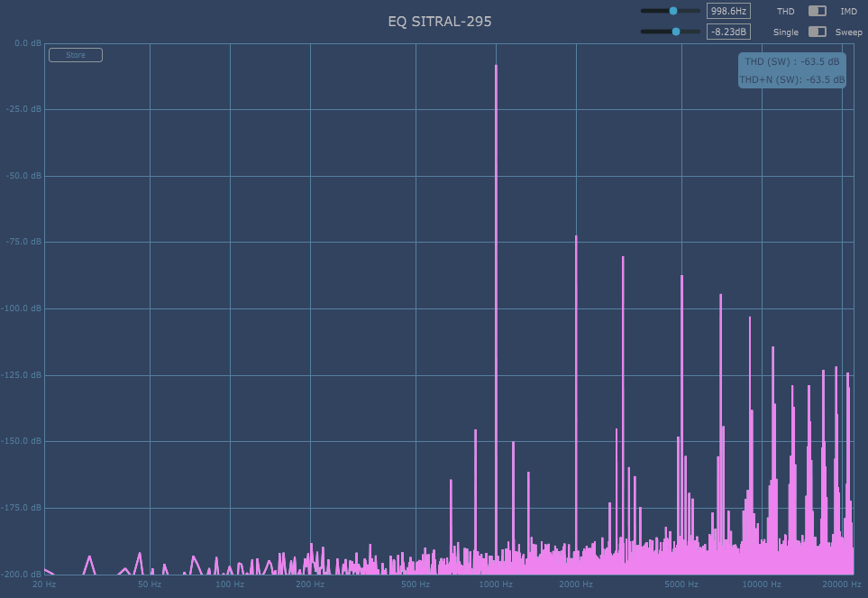Click the frequency slider handle
The image size is (868, 598).
point(673,11)
